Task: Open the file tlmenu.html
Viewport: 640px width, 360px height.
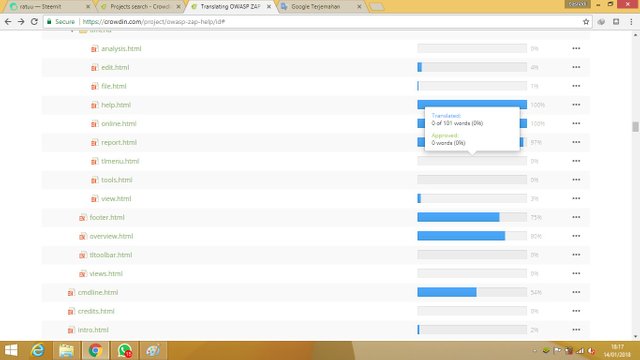Action: (120, 161)
